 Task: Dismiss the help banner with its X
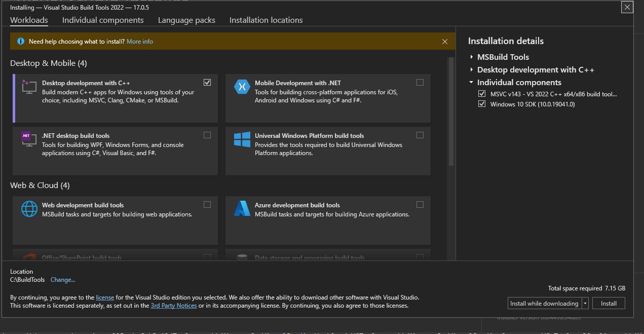(445, 42)
